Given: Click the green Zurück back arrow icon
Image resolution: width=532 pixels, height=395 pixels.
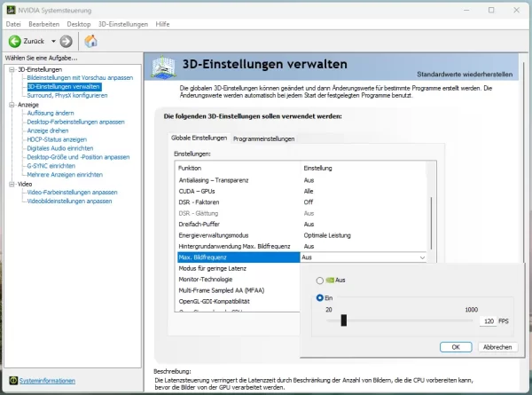Looking at the screenshot, I should pos(14,42).
